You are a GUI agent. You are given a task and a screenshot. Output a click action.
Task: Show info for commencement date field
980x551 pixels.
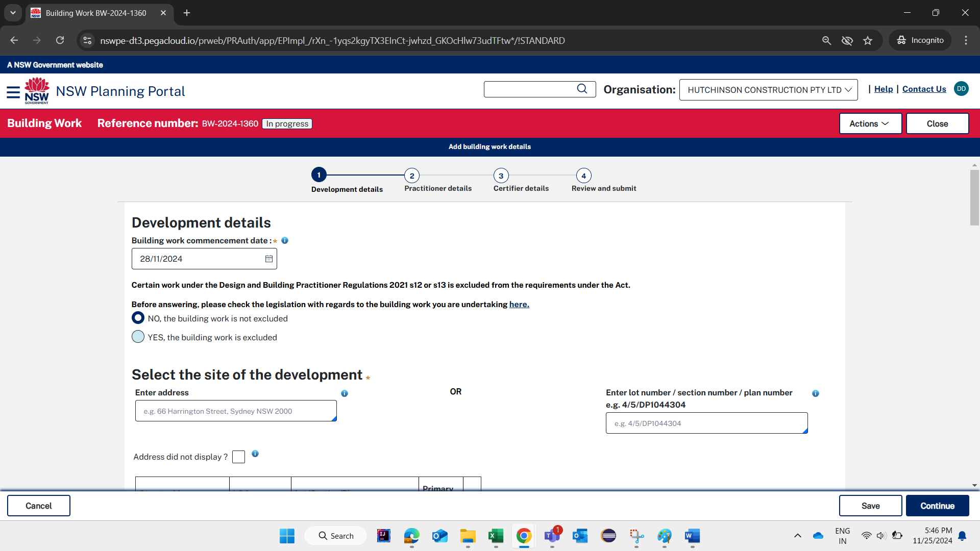(x=285, y=240)
